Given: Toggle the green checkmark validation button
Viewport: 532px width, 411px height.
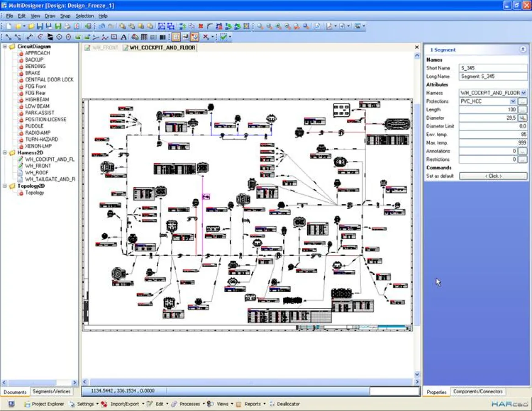Looking at the screenshot, I should coord(223,37).
